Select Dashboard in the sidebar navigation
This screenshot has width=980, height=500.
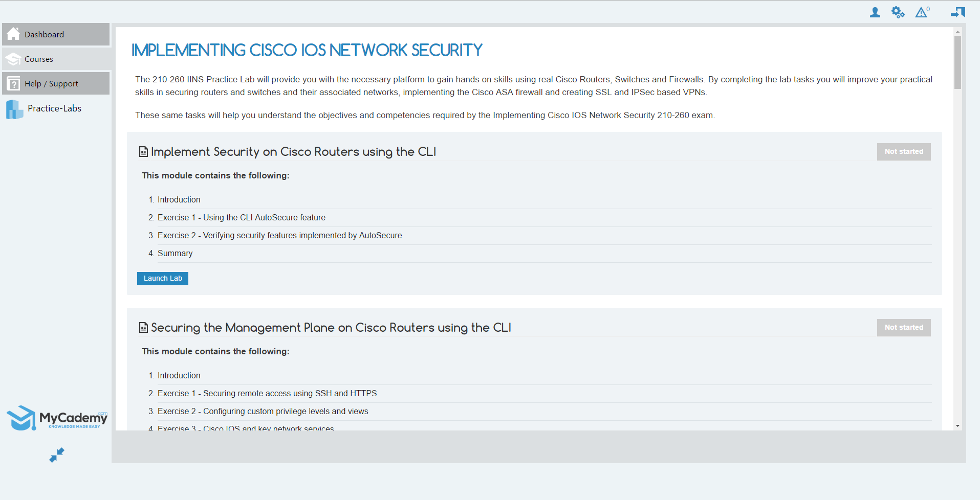click(x=44, y=34)
